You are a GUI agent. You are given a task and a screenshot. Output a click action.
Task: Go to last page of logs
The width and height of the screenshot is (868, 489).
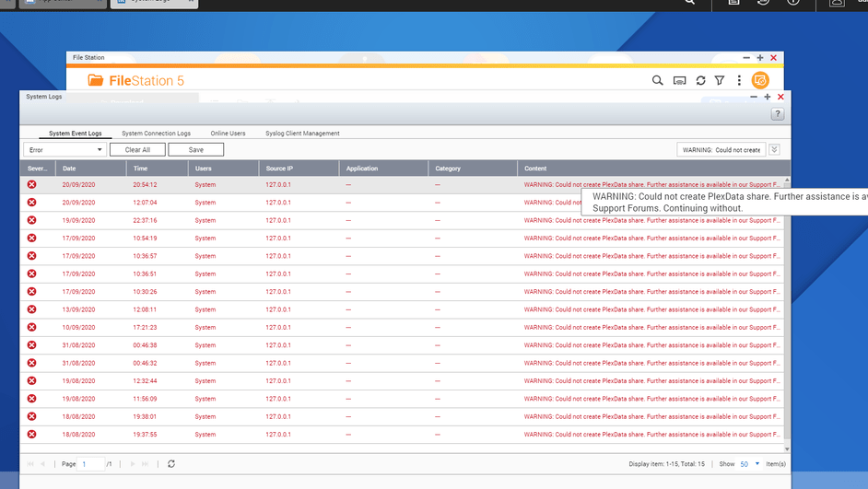click(x=145, y=463)
